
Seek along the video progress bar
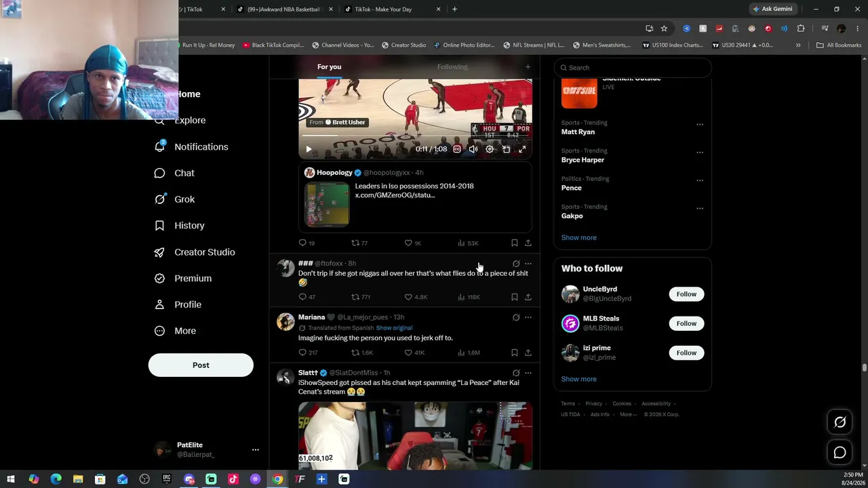[415, 136]
